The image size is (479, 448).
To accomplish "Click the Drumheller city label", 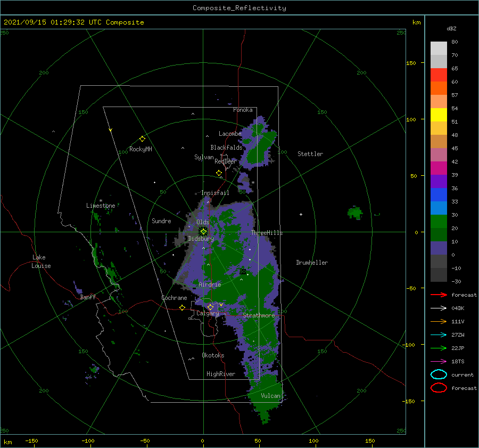I will point(312,263).
